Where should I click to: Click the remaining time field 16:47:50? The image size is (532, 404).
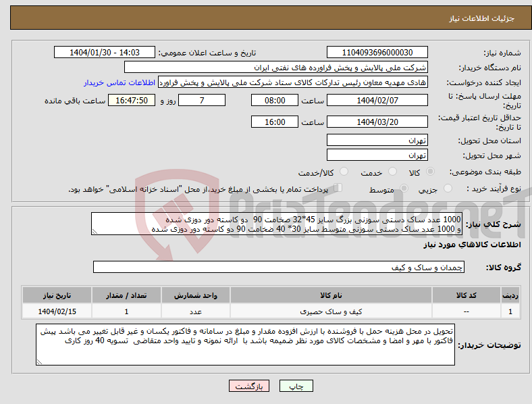131,100
